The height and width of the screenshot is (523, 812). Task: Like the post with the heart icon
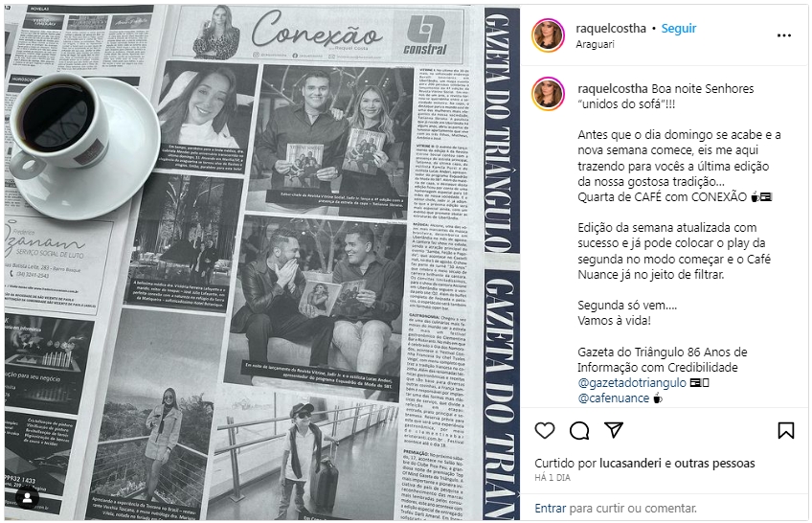click(x=544, y=431)
